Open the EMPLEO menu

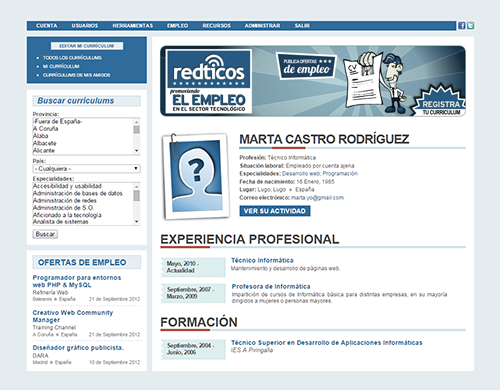pyautogui.click(x=177, y=26)
